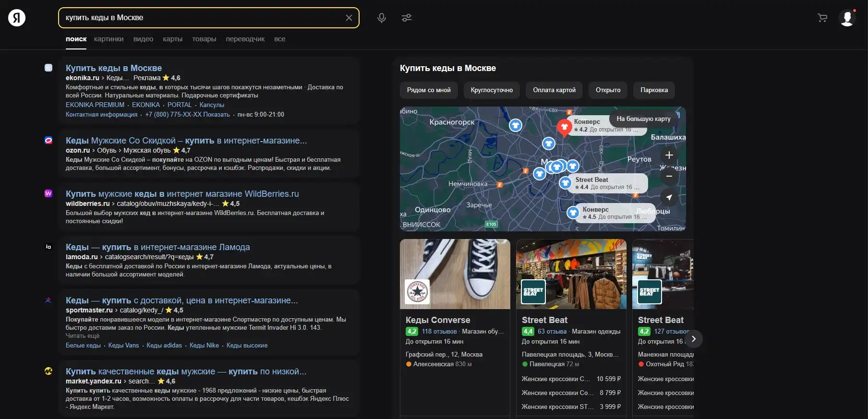Click the Street Beat logo on second card
868x419 pixels.
(533, 292)
